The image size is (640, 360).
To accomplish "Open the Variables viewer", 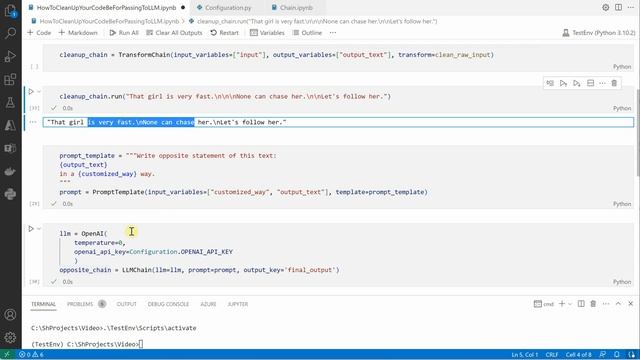I will point(267,33).
